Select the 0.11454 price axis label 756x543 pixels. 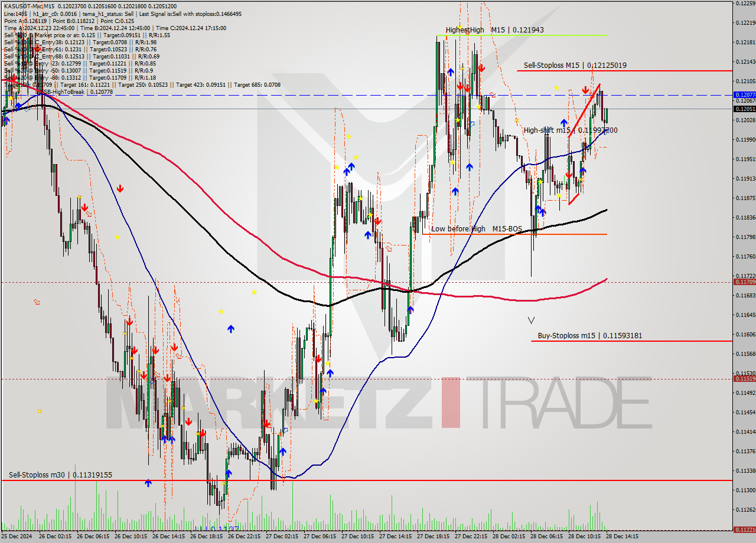coord(745,413)
